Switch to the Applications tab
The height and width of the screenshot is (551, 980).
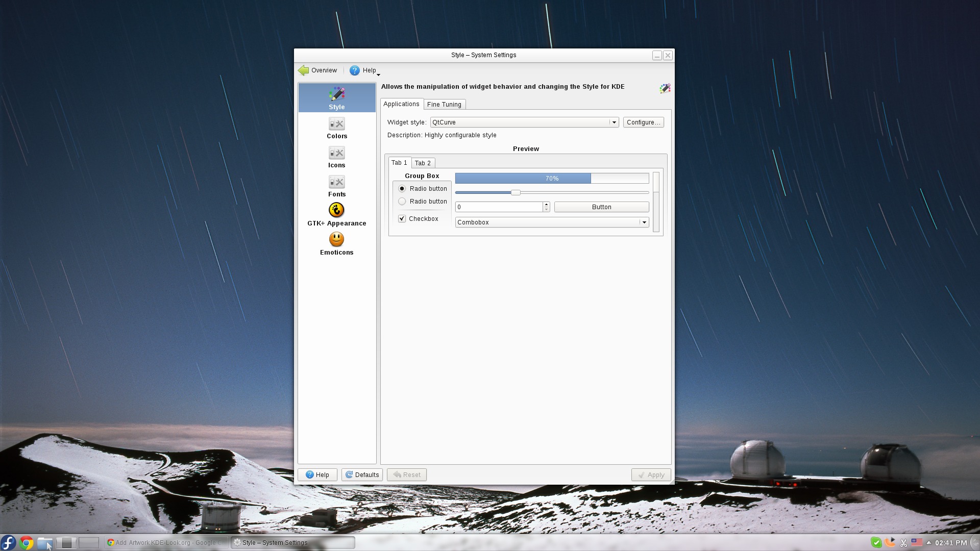[402, 104]
